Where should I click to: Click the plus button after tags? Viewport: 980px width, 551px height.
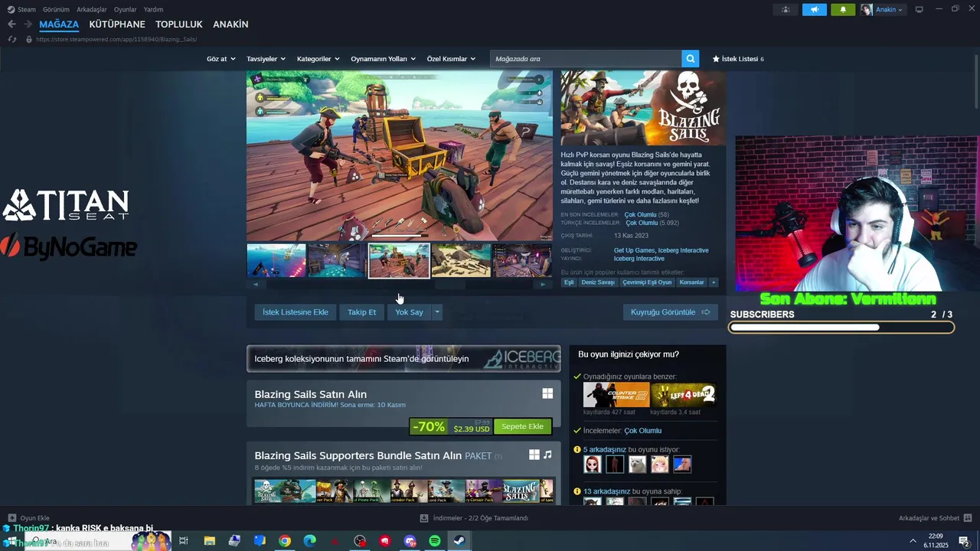coord(714,282)
